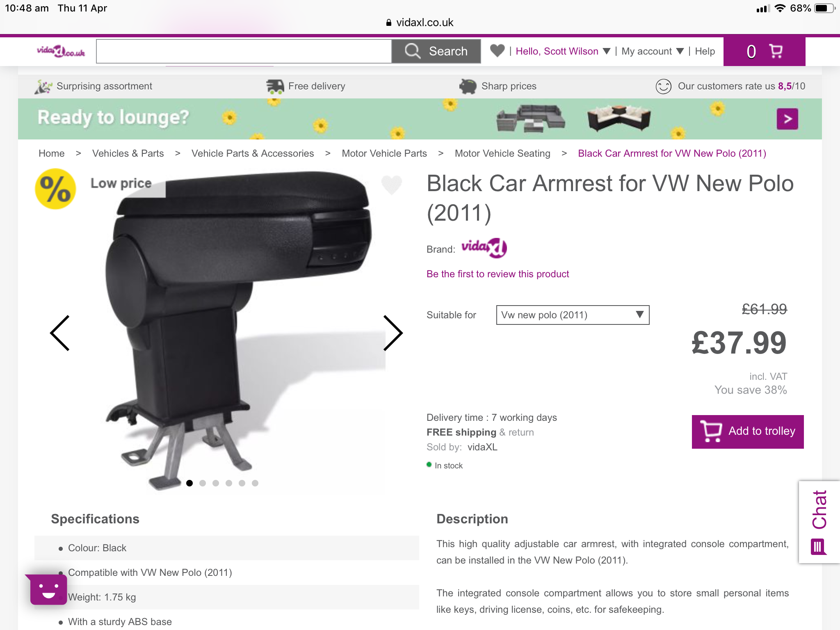Open the Chat side tab
Image resolution: width=840 pixels, height=630 pixels.
(819, 522)
